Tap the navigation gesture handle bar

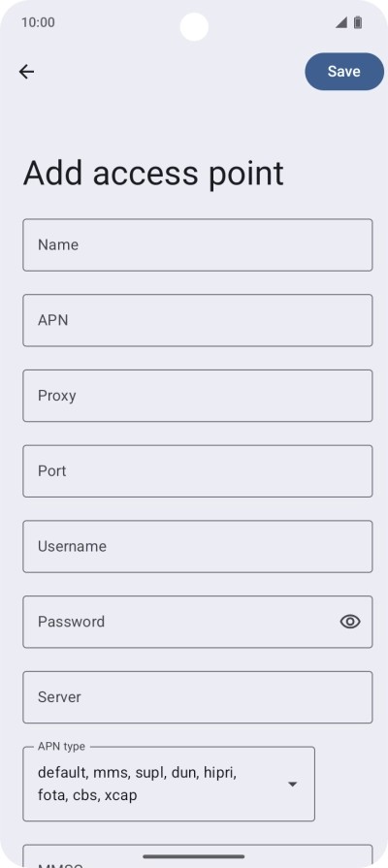(x=194, y=856)
